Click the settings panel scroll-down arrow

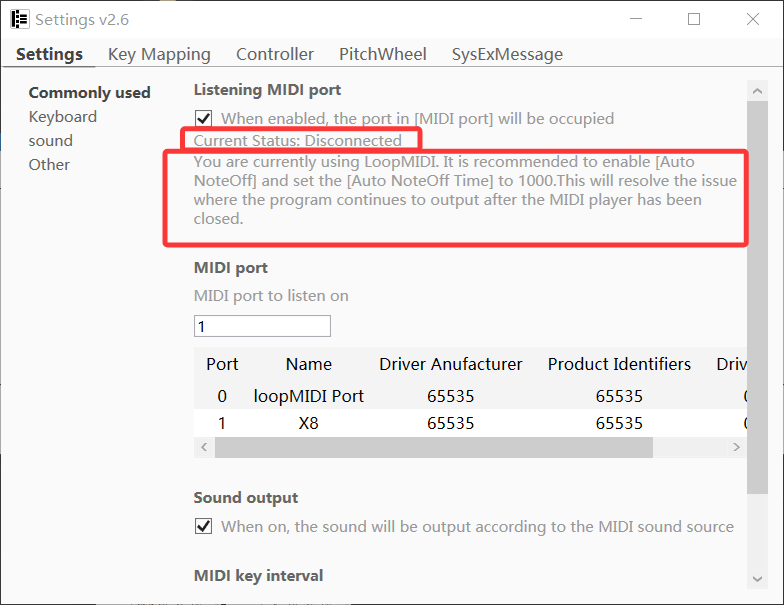[756, 578]
